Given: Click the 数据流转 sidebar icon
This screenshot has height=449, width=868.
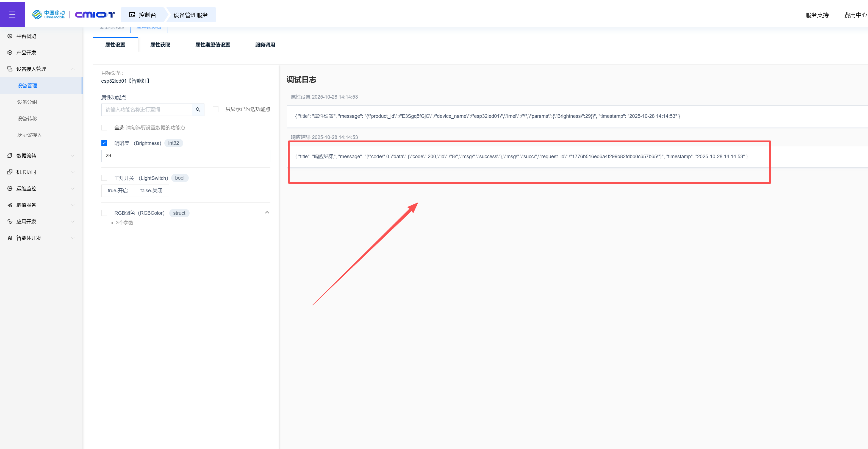Looking at the screenshot, I should (10, 156).
